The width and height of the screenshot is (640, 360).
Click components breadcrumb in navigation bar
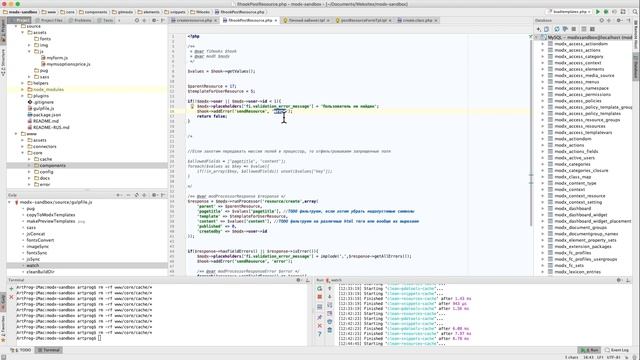pos(93,12)
